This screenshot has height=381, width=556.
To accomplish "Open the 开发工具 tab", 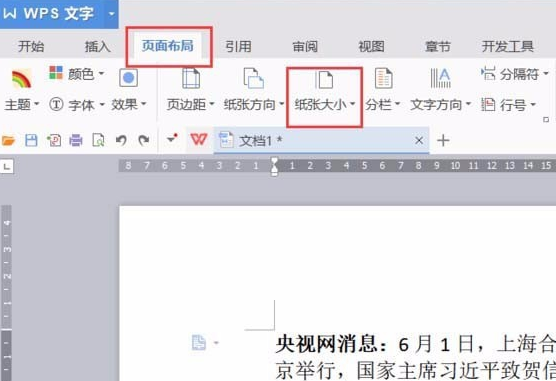I will pos(508,46).
